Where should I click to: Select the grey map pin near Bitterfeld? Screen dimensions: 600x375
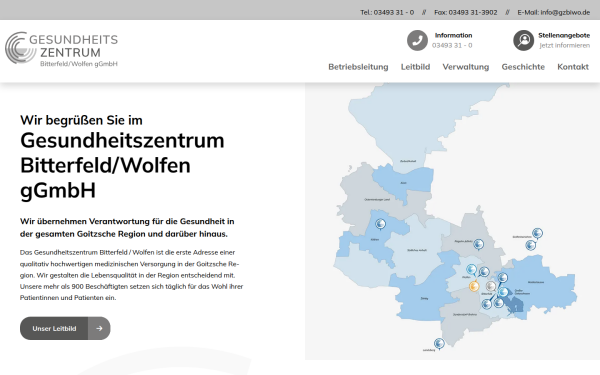[491, 286]
